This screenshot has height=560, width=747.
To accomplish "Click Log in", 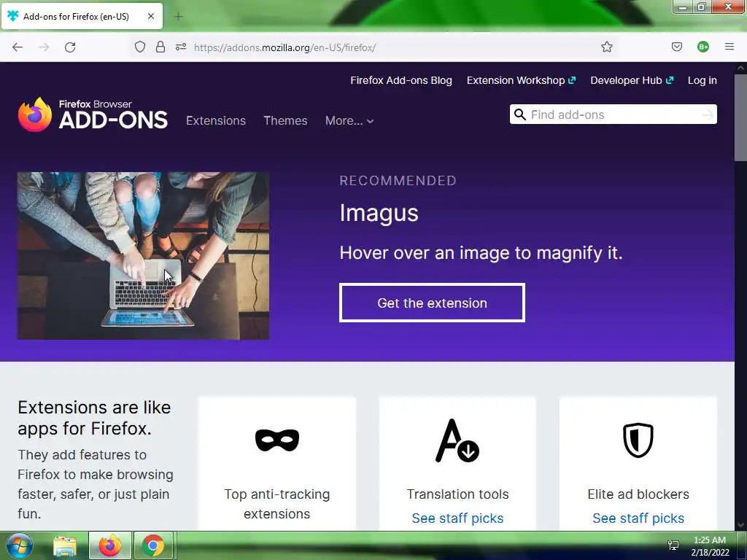I will [x=703, y=80].
